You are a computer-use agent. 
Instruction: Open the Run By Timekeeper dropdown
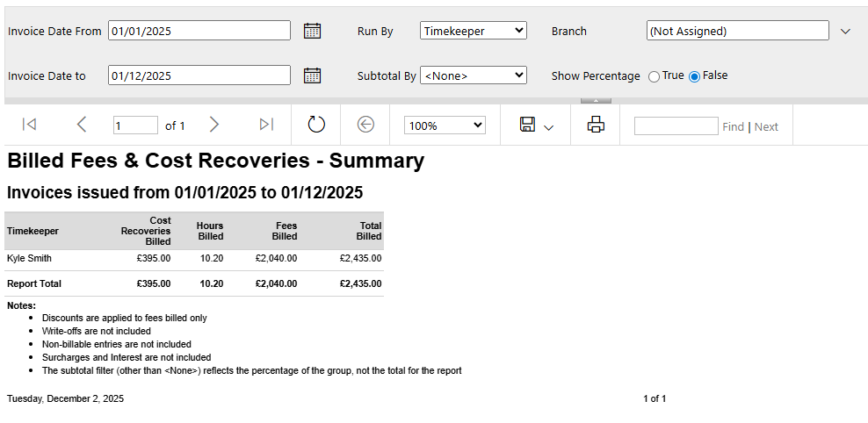pos(473,31)
